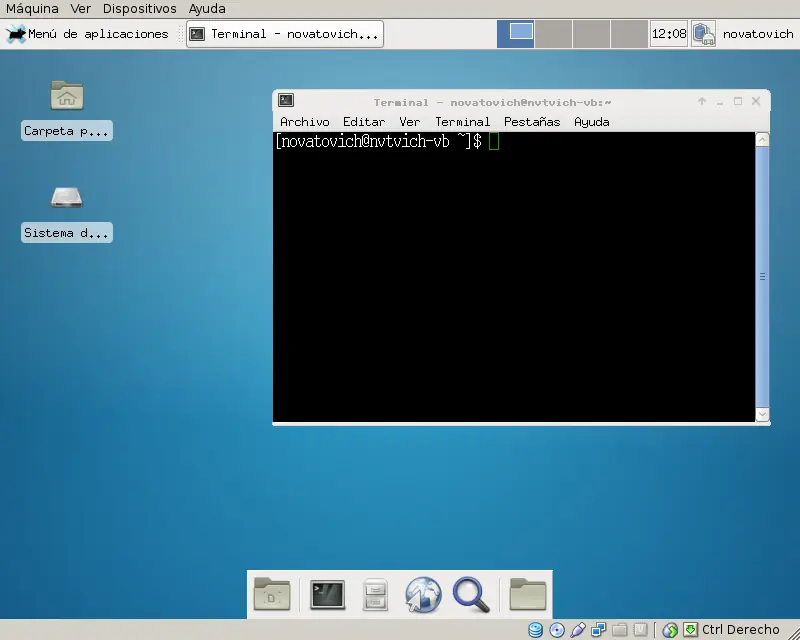Click the show desktop icon in dock
This screenshot has width=800, height=640.
point(272,595)
